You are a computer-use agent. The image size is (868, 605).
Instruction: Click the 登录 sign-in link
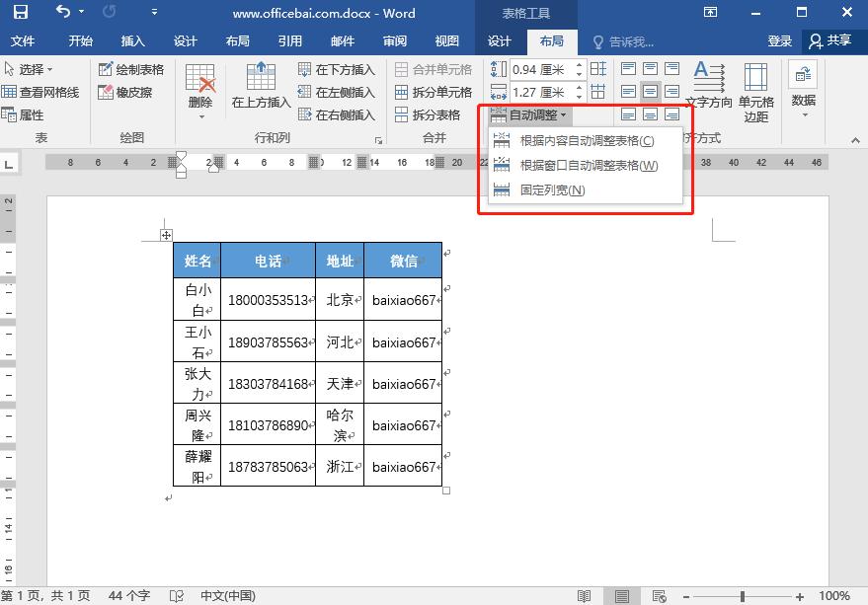tap(779, 41)
